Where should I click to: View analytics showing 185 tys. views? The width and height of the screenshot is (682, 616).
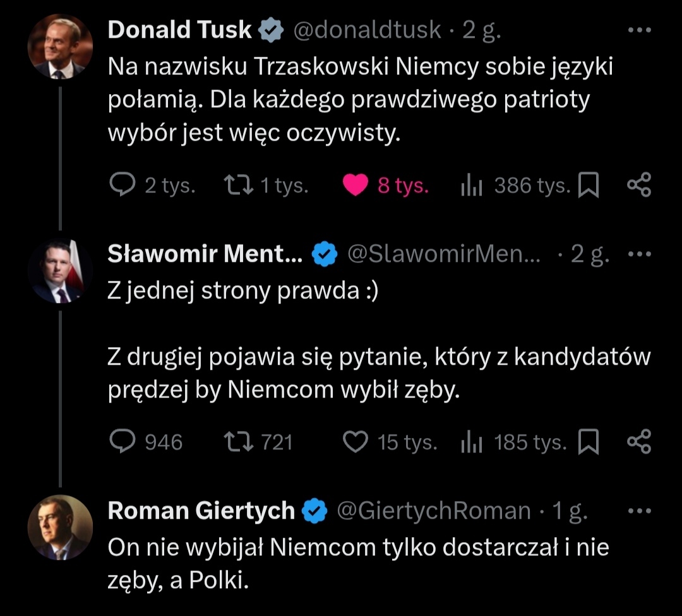pyautogui.click(x=472, y=442)
